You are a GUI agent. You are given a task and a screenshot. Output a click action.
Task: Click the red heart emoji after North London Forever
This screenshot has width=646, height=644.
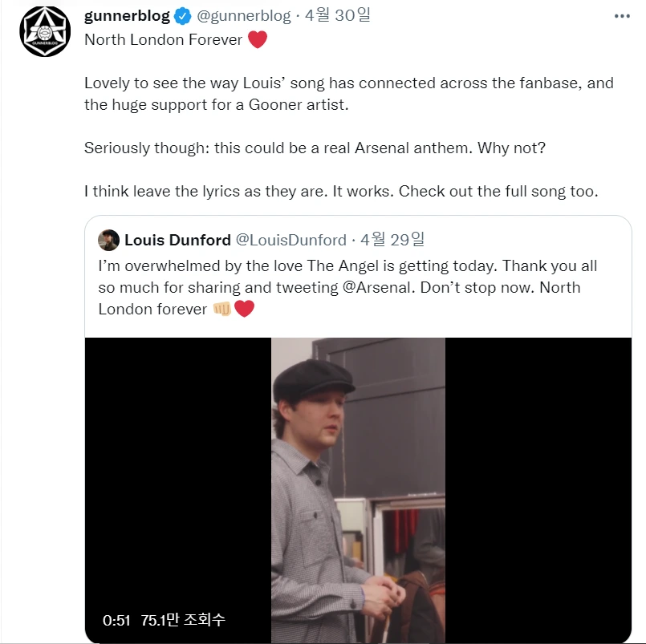[x=258, y=39]
